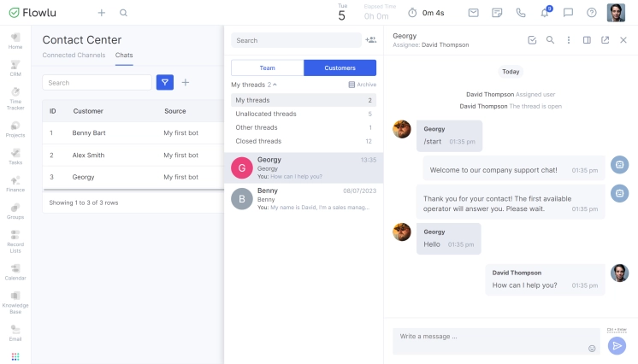This screenshot has width=638, height=364.
Task: Open chat in a new window icon
Action: [605, 40]
